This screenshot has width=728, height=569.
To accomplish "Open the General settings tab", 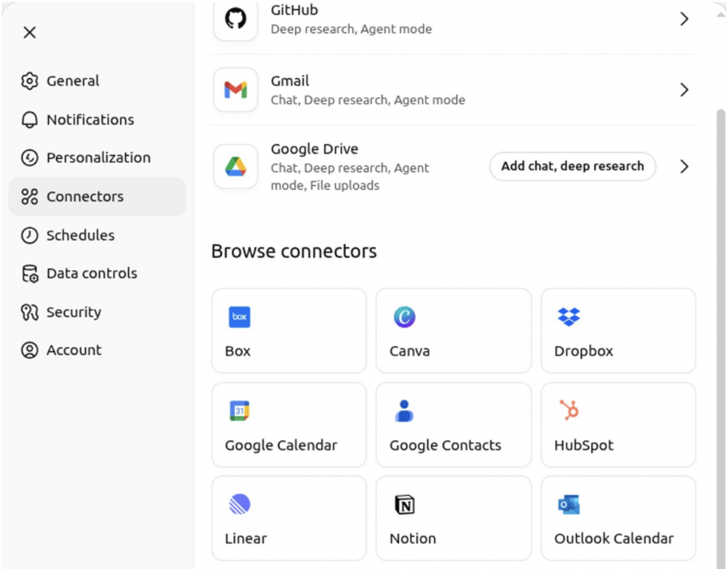I will tap(73, 81).
